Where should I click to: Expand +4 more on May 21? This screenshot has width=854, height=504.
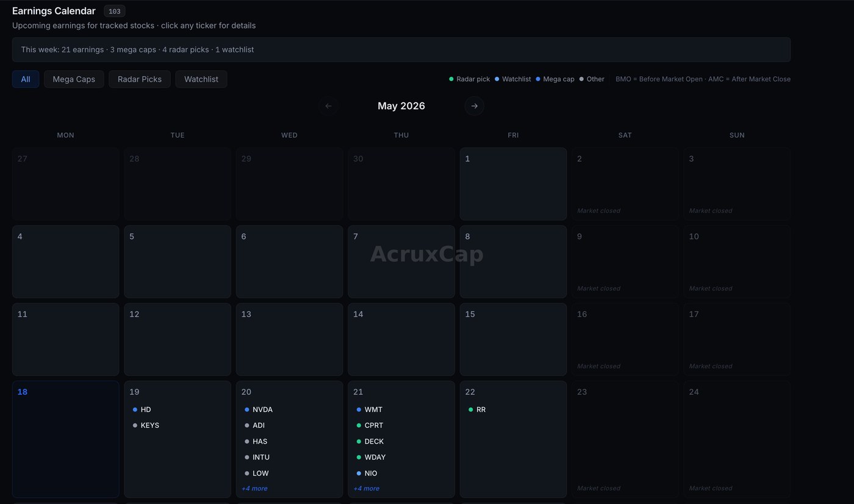[x=367, y=488]
